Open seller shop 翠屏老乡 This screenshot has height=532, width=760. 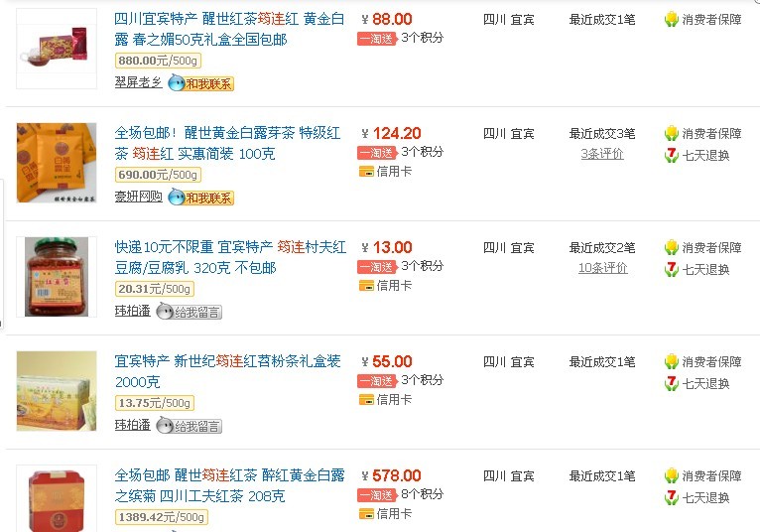[x=138, y=82]
